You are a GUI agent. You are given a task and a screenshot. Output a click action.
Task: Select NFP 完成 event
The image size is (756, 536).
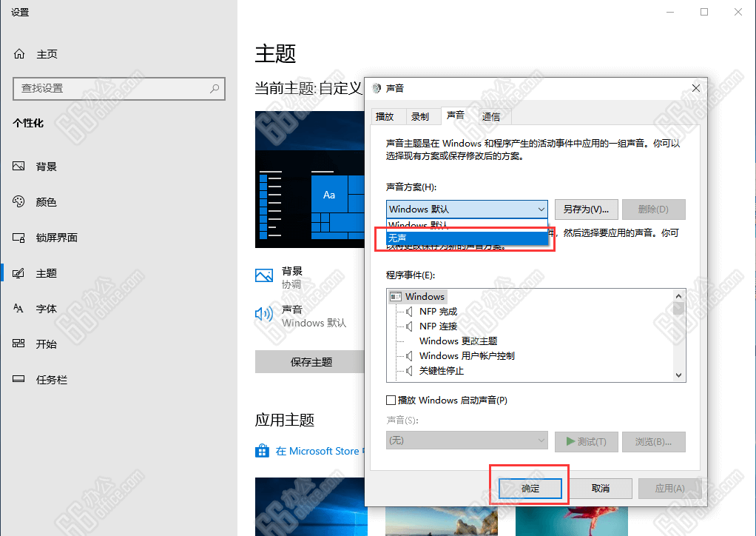point(438,312)
